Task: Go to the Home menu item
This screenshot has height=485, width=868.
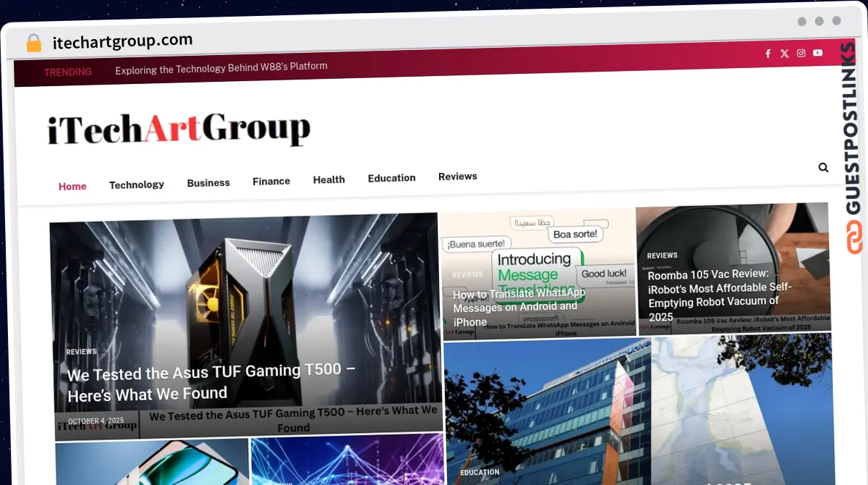Action: pos(72,186)
